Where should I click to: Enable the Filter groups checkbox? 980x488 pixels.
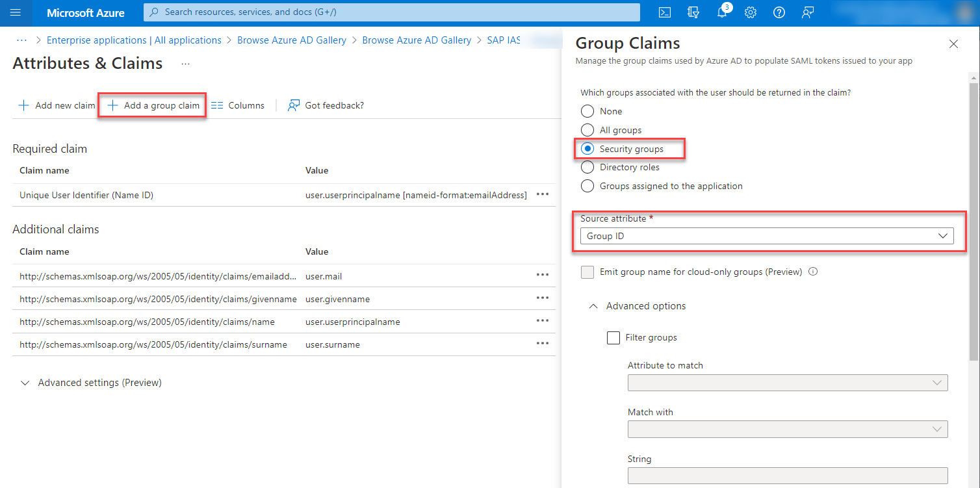613,338
